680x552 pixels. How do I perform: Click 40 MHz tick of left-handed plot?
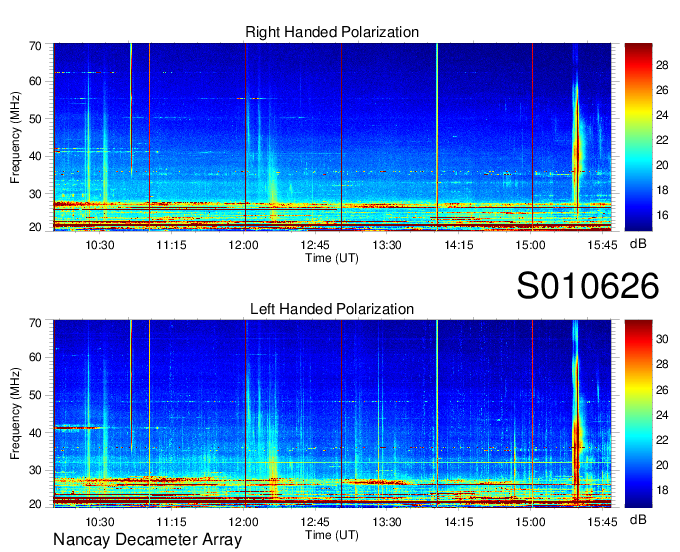[x=35, y=433]
